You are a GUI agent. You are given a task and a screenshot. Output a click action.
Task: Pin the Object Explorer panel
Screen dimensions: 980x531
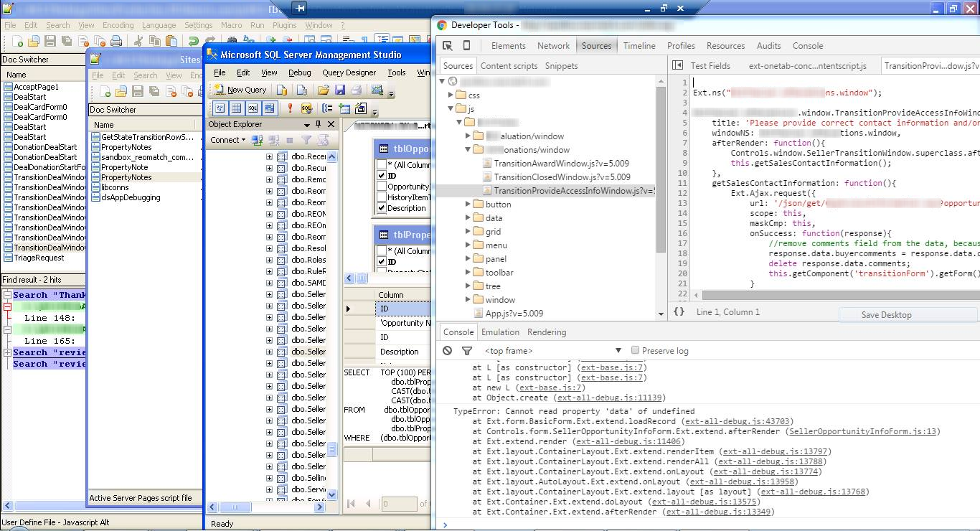(319, 124)
